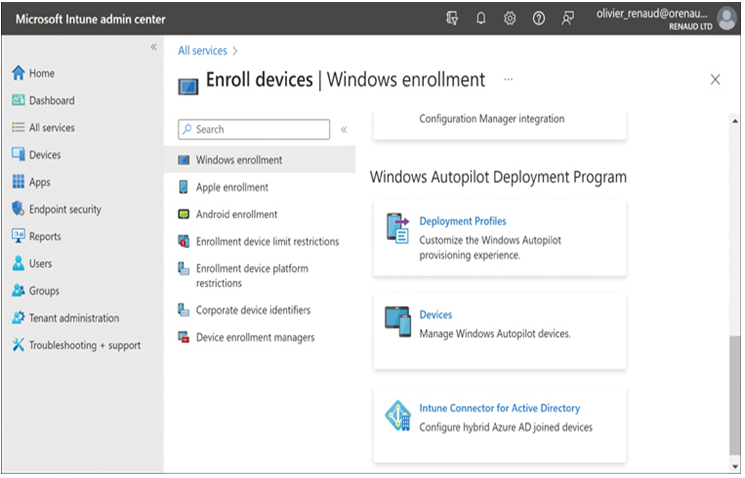Open portal settings gear icon
Viewport: 745px width, 478px height.
click(x=512, y=19)
